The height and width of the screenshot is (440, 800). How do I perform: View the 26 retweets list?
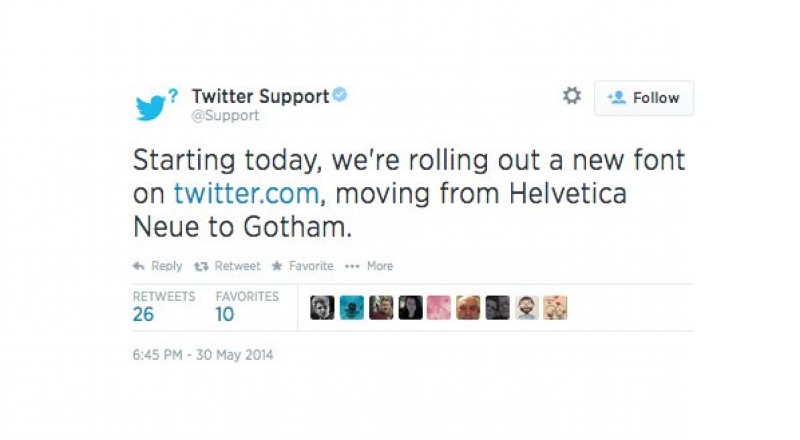144,314
